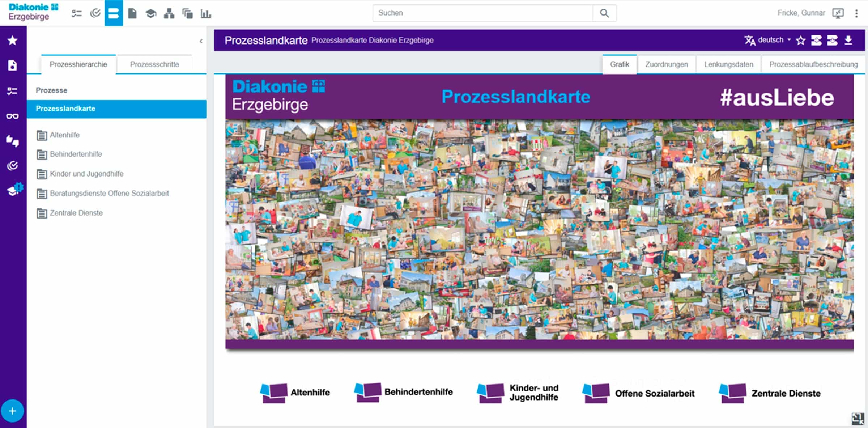Open the graduation cap training module icon
This screenshot has width=868, height=428.
[x=151, y=13]
